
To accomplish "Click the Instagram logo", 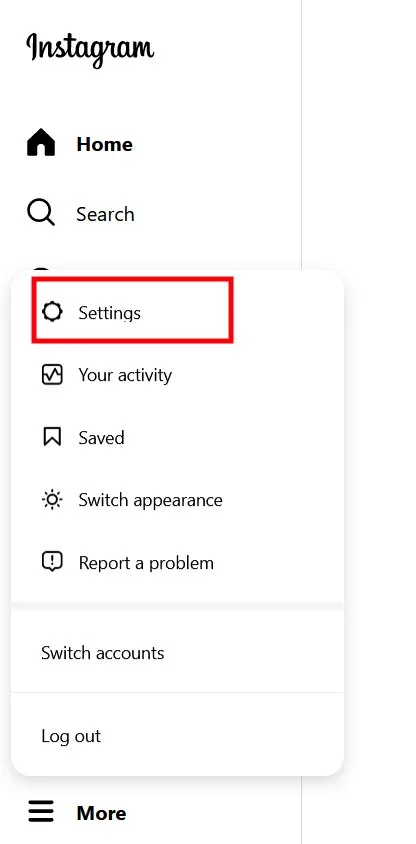I will 90,50.
